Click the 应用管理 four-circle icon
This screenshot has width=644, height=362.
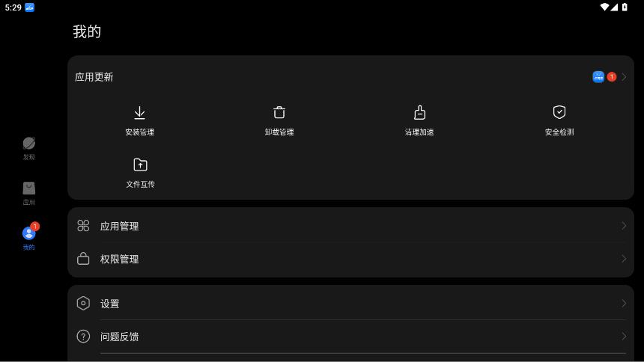click(83, 226)
